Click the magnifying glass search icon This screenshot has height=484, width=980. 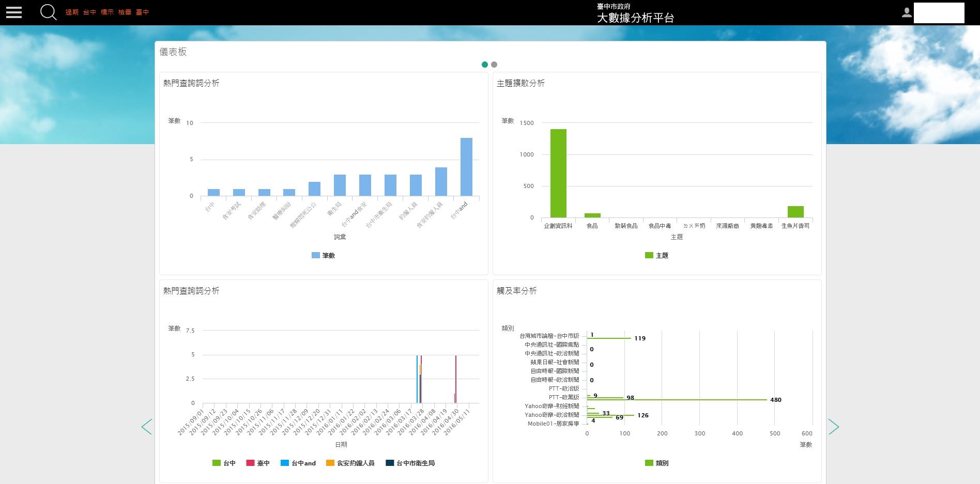point(48,12)
